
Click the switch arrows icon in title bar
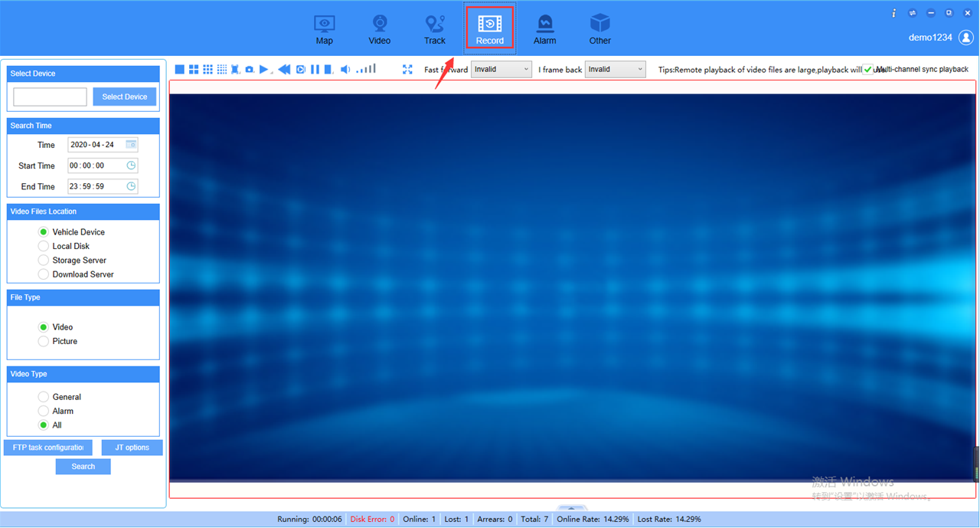pyautogui.click(x=913, y=13)
